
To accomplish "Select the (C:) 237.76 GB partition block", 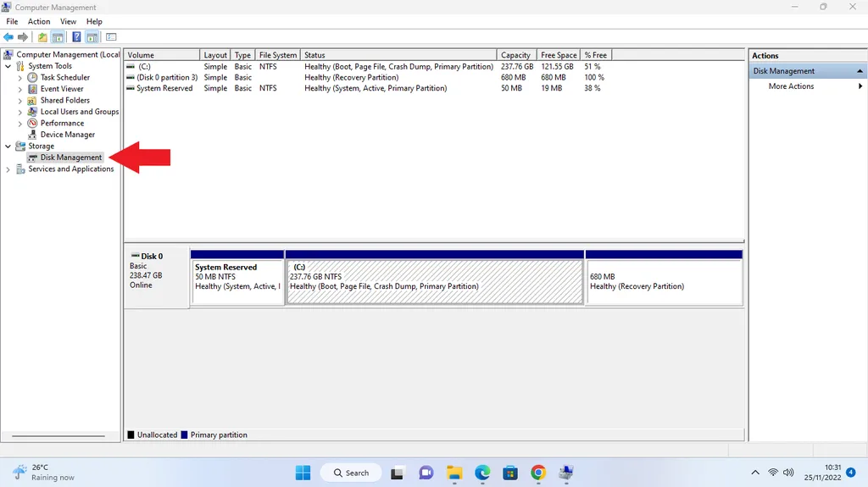I will coord(435,277).
